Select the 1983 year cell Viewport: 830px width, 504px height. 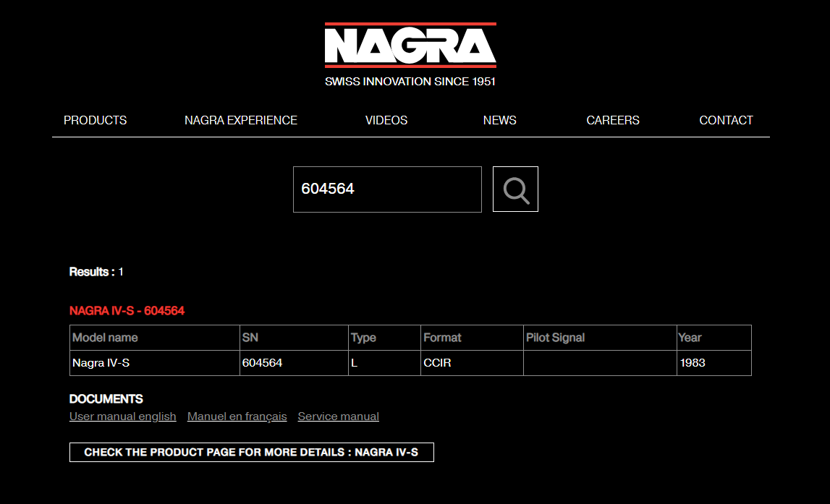(x=714, y=363)
